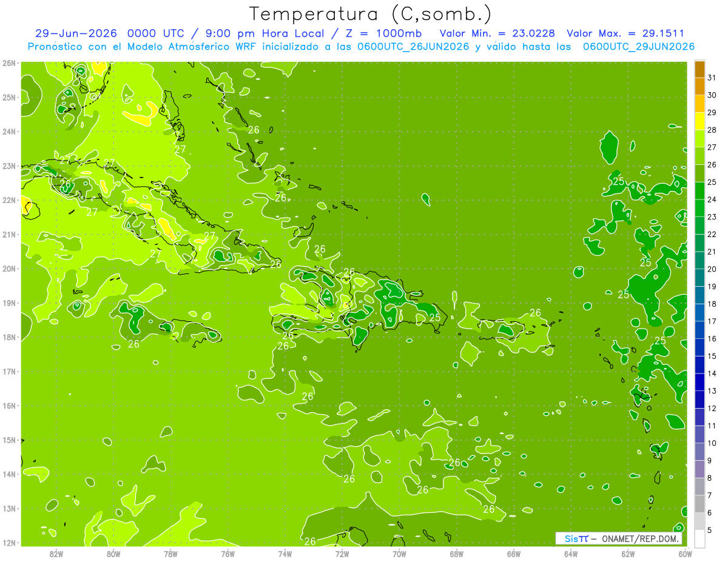Click the '70W' longitude axis label
This screenshot has width=728, height=562.
click(x=399, y=554)
